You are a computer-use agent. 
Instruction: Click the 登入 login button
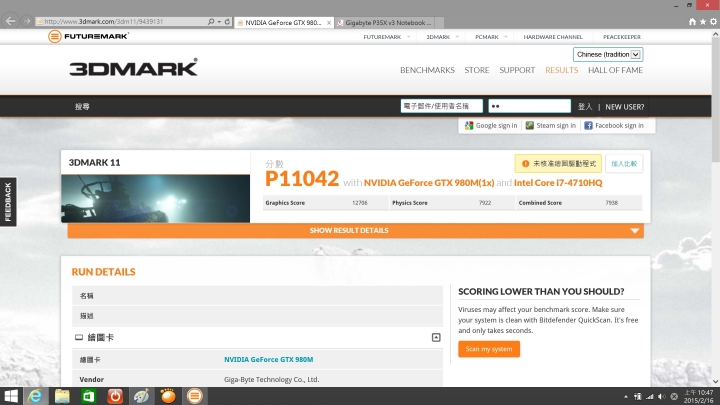(x=585, y=107)
